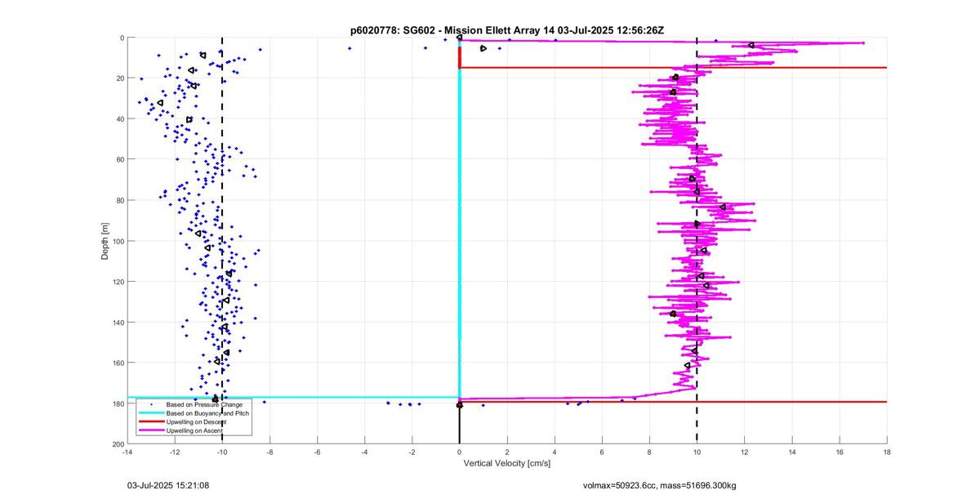Click the 'volmax=50923.6cc, mass=51696.300kg' footer text
The height and width of the screenshot is (499, 980).
tap(659, 485)
